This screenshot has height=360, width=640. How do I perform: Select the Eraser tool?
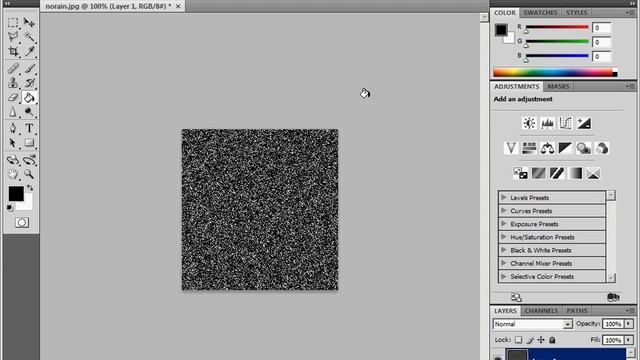[x=13, y=98]
